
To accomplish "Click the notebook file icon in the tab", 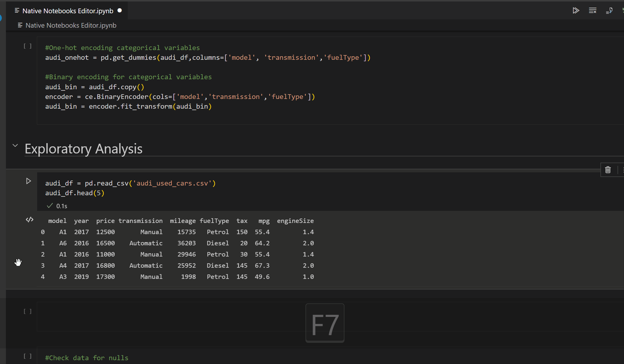I will (x=17, y=11).
